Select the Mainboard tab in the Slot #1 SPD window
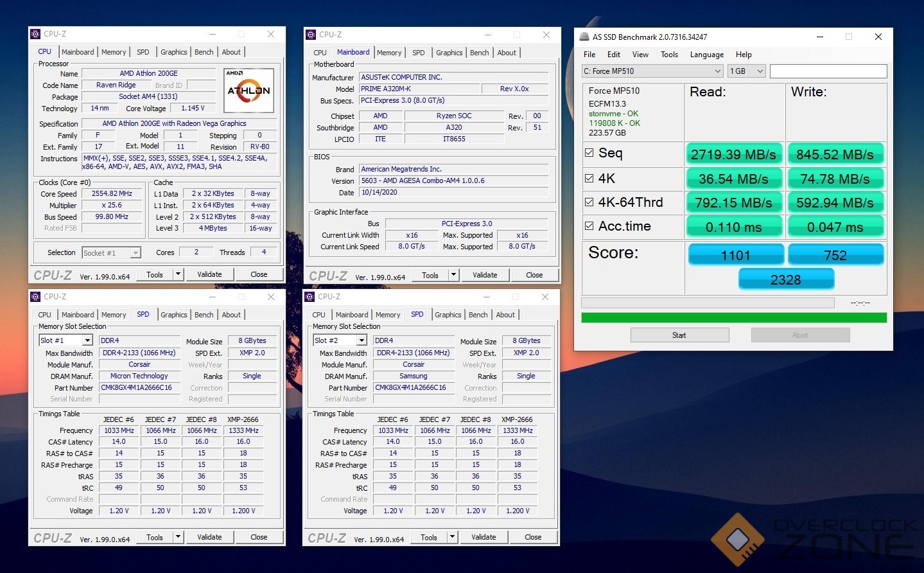The image size is (924, 573). click(78, 315)
